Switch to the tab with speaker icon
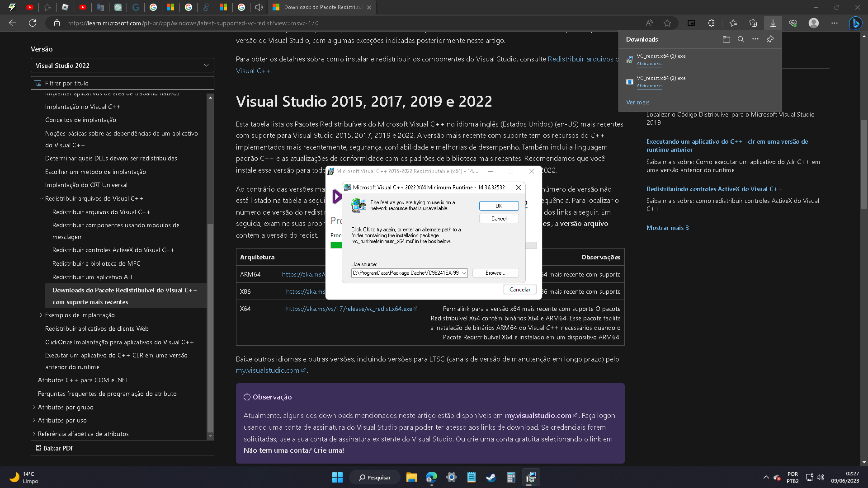 click(x=259, y=7)
